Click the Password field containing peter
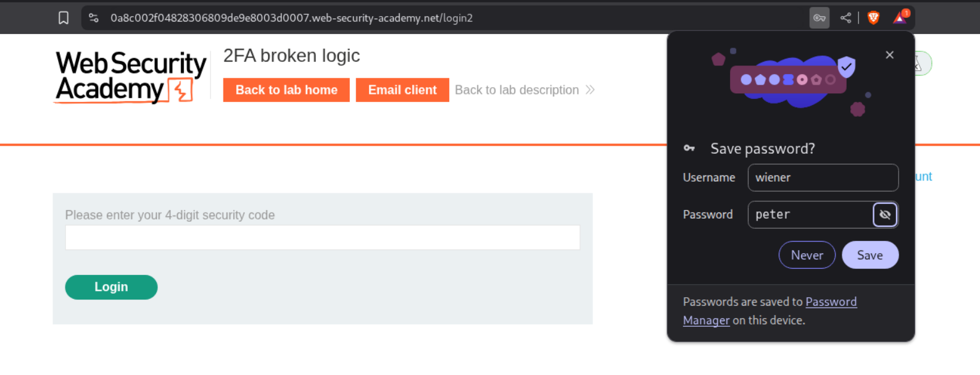 point(809,214)
